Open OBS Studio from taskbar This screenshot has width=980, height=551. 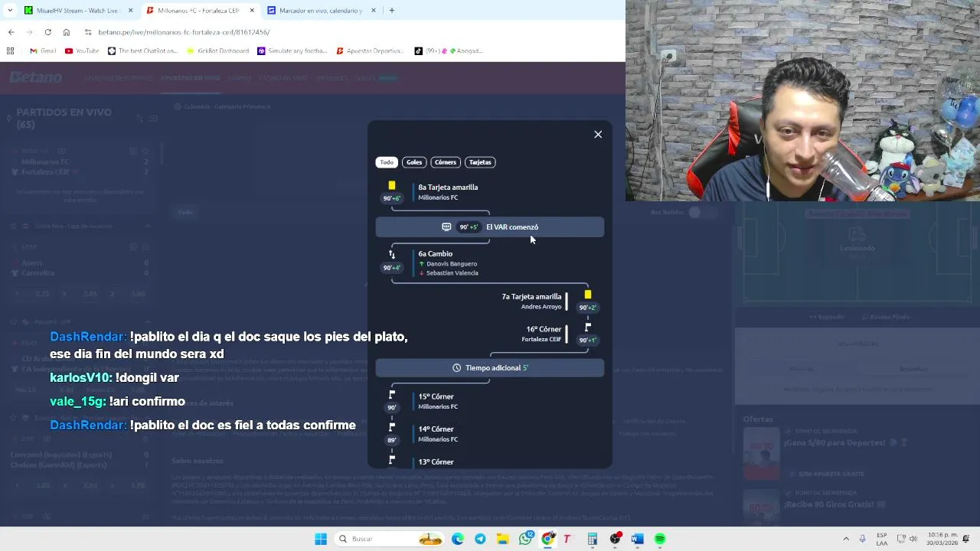point(615,539)
